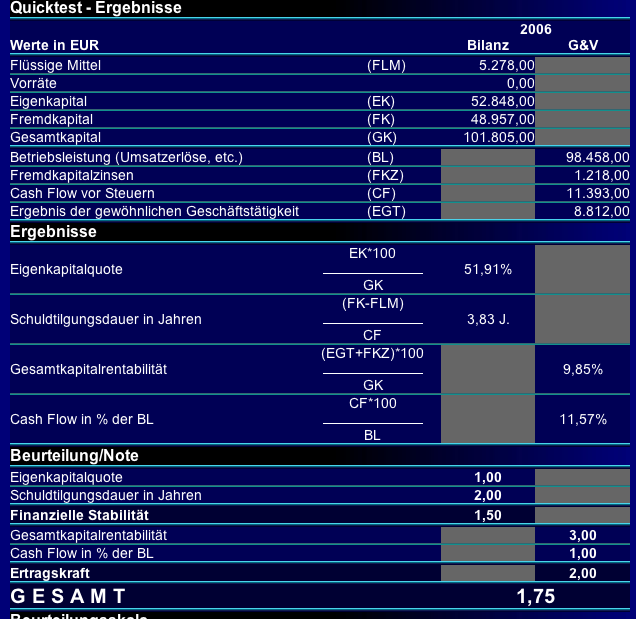The image size is (636, 619).
Task: Click the Bilanz column header
Action: pos(488,45)
